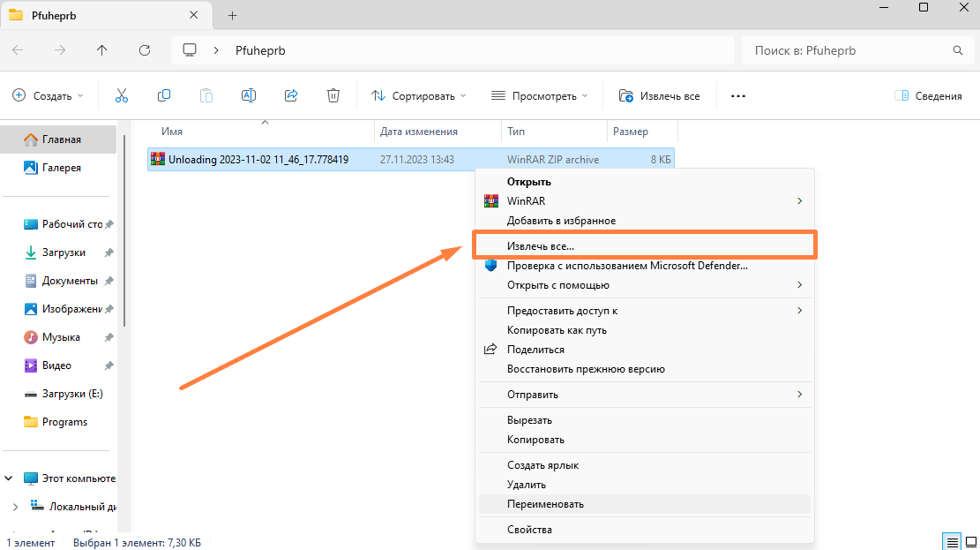
Task: Switch to details list view icon in status bar
Action: pos(951,541)
